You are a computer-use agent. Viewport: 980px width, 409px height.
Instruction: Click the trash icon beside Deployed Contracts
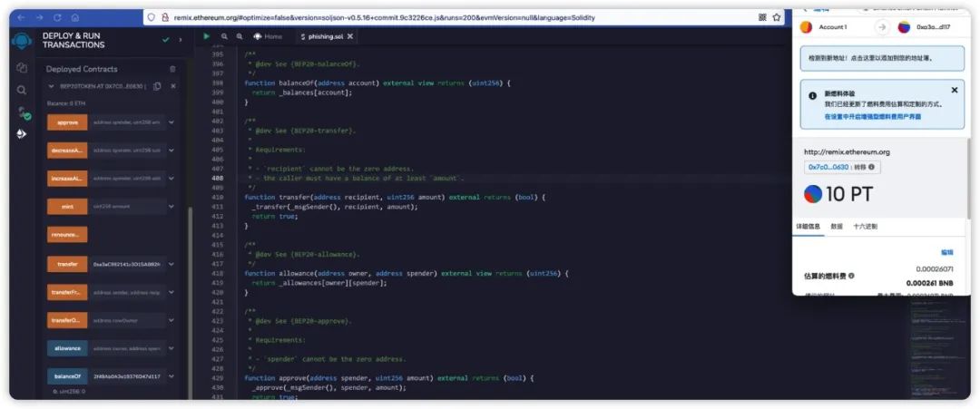(x=173, y=69)
